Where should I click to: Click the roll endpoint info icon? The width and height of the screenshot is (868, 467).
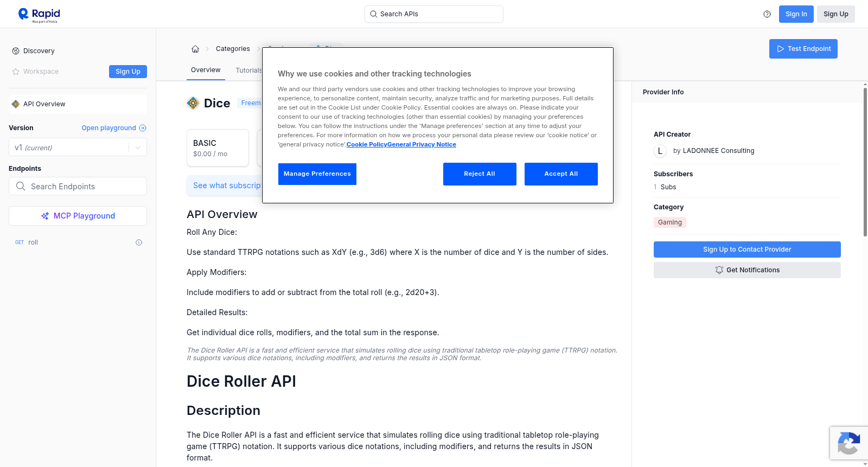(x=139, y=242)
